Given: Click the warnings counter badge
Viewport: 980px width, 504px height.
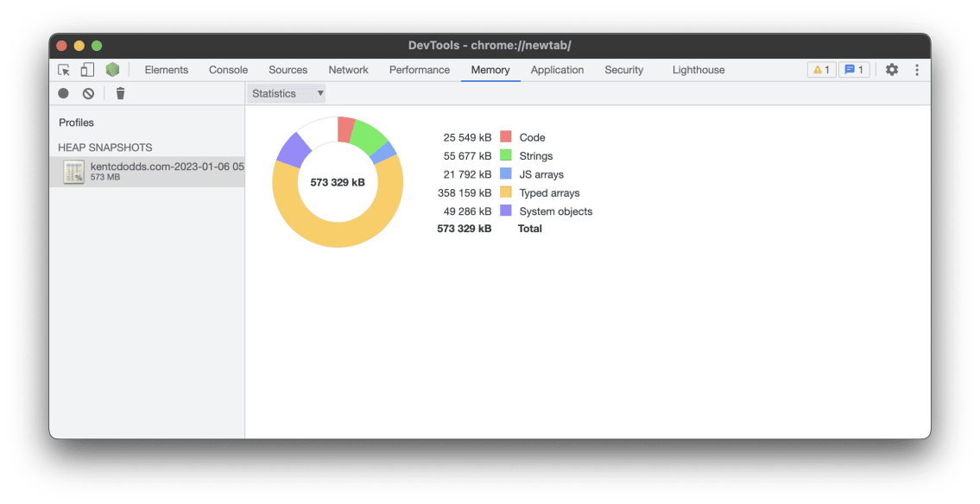Looking at the screenshot, I should tap(821, 69).
